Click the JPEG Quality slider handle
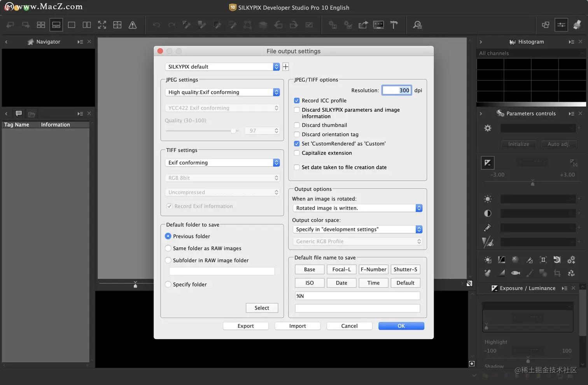The image size is (588, 385). 233,131
